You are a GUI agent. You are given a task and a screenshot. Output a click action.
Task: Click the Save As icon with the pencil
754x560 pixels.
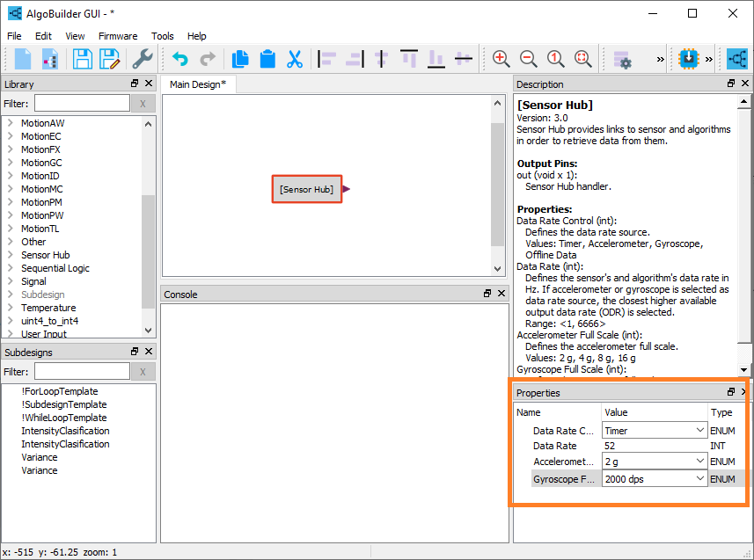(x=110, y=59)
